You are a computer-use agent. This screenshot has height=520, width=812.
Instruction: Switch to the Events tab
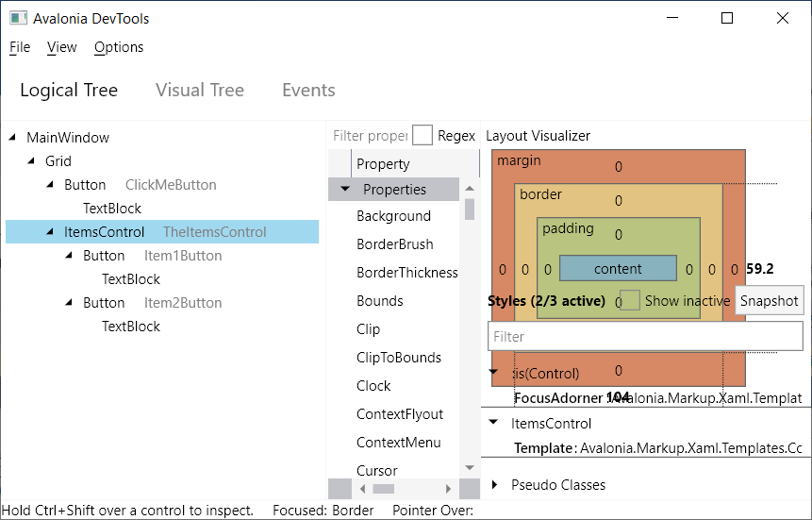308,91
